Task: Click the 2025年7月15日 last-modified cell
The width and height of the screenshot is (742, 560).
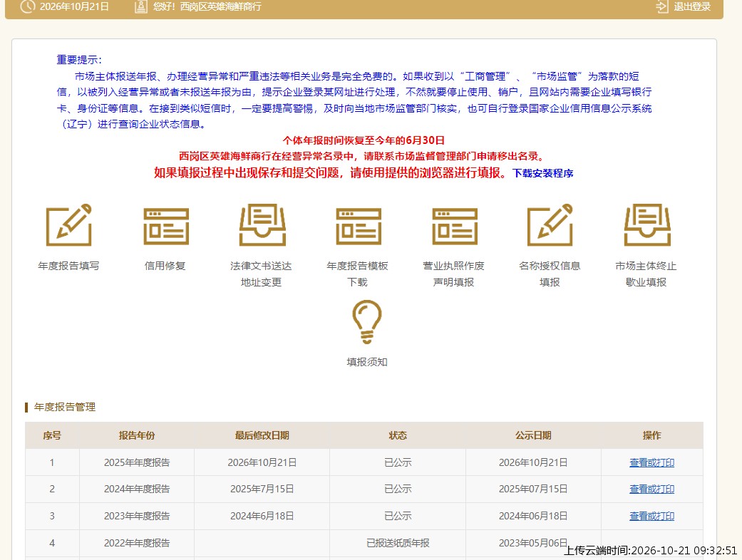Action: click(x=262, y=489)
